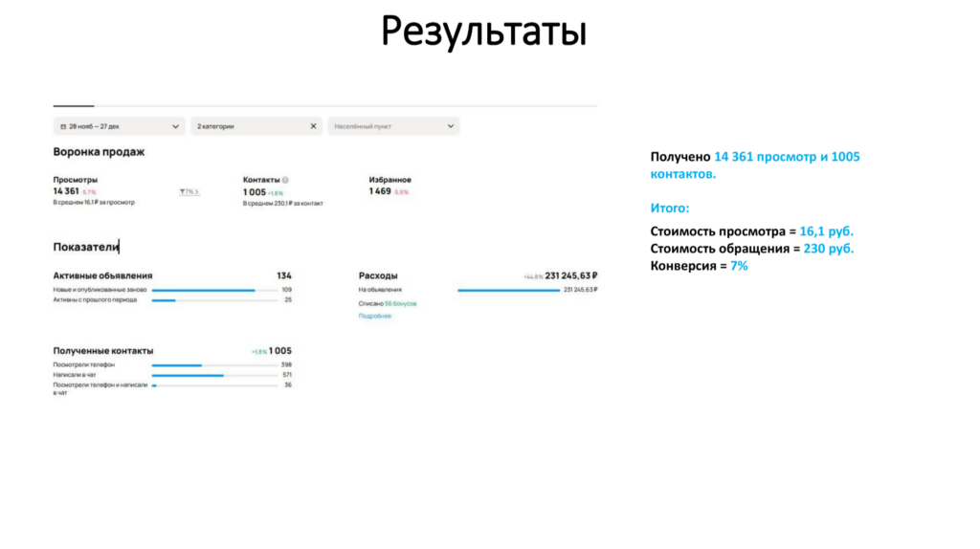Click the Просмотры label
This screenshot has width=980, height=549.
coord(75,180)
